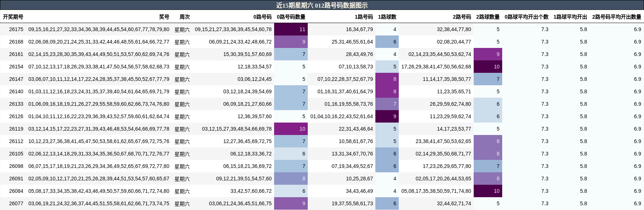Click the dark purple 11 cell in row 26175
This screenshot has width=644, height=210.
point(291,29)
